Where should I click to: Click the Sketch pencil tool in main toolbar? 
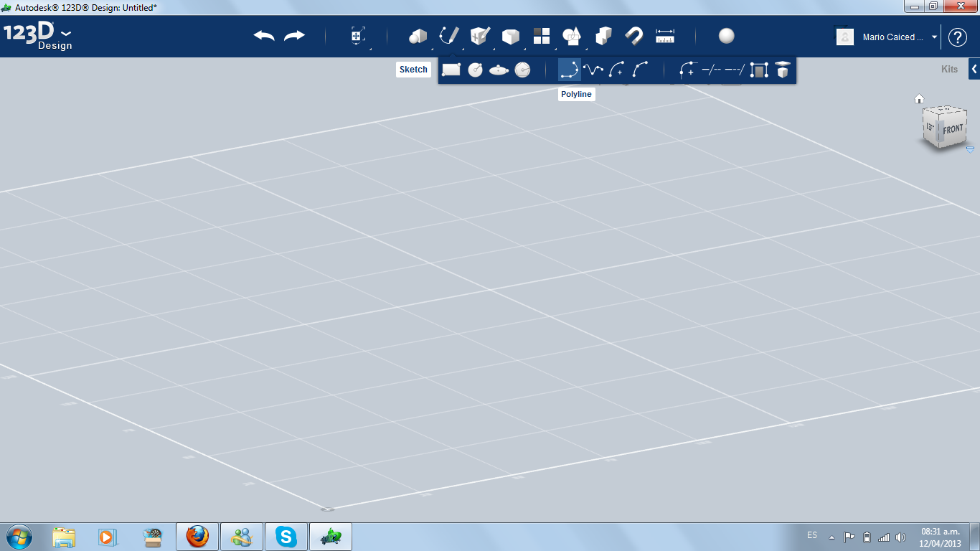449,36
